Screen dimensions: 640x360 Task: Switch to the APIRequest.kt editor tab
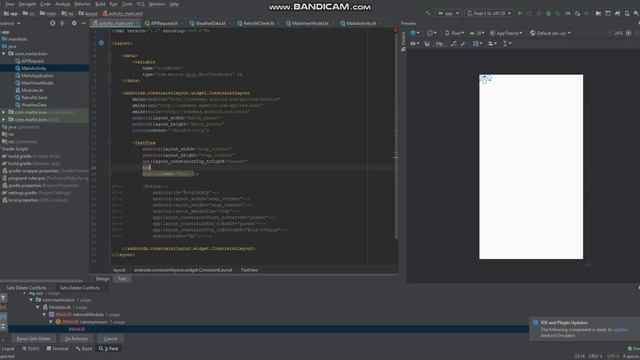coord(164,23)
